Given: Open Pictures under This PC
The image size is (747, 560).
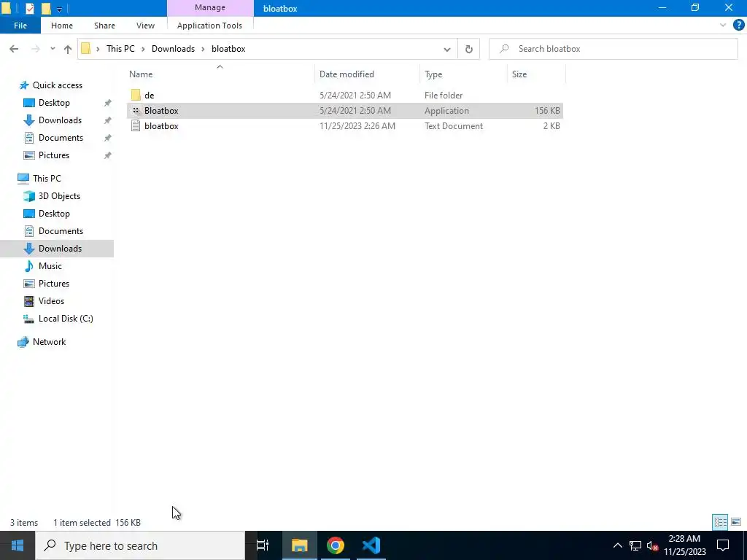Looking at the screenshot, I should [54, 284].
